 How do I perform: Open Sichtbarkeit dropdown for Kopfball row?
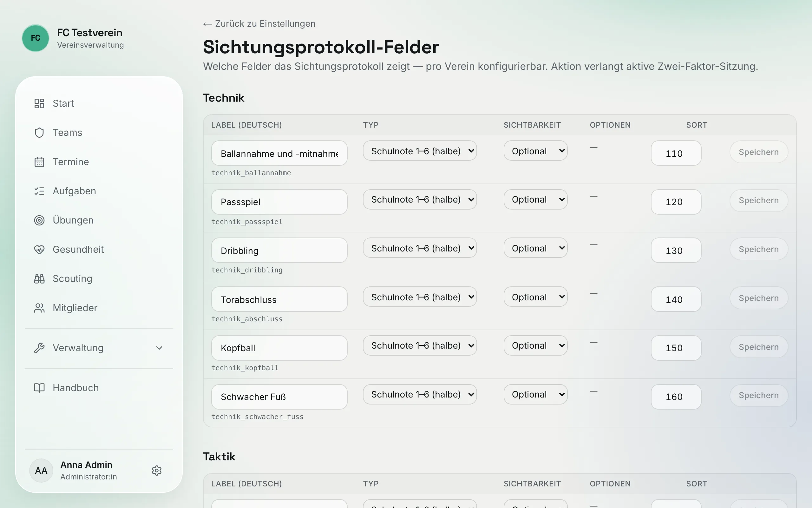[535, 346]
